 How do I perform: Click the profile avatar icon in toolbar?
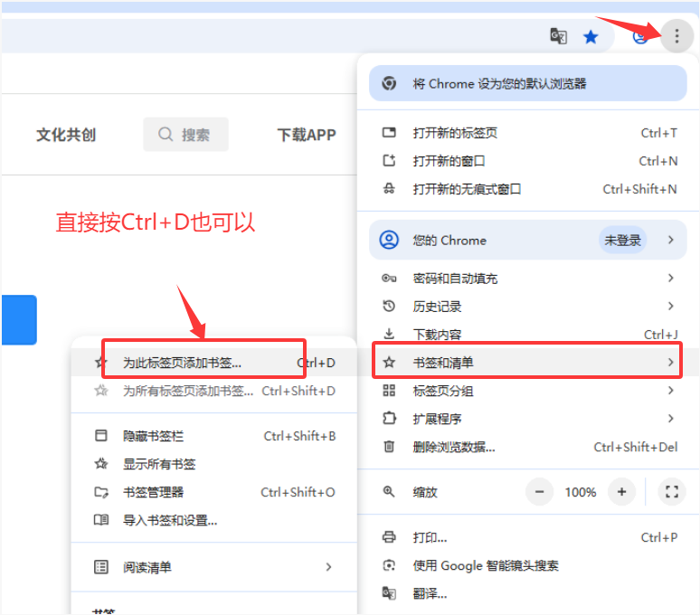click(640, 37)
